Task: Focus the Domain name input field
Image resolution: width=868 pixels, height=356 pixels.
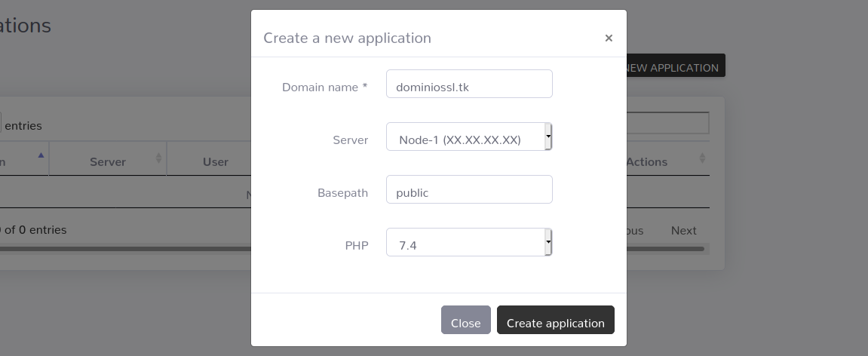Action: pyautogui.click(x=469, y=84)
